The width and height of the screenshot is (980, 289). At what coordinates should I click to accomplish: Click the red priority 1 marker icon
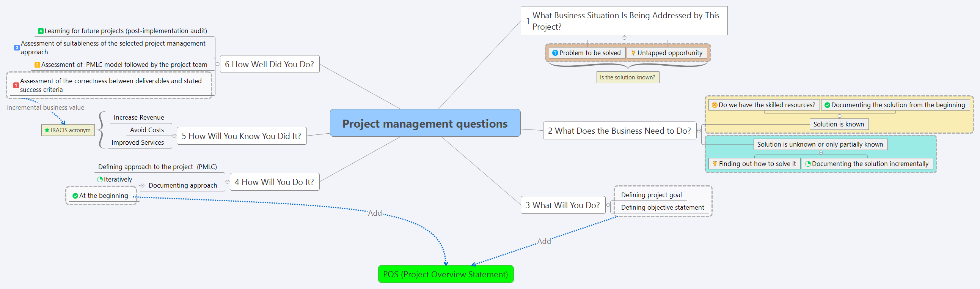click(x=16, y=85)
